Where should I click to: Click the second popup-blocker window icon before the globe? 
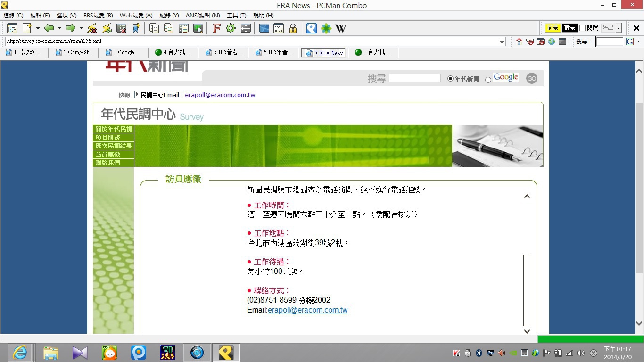(x=541, y=41)
